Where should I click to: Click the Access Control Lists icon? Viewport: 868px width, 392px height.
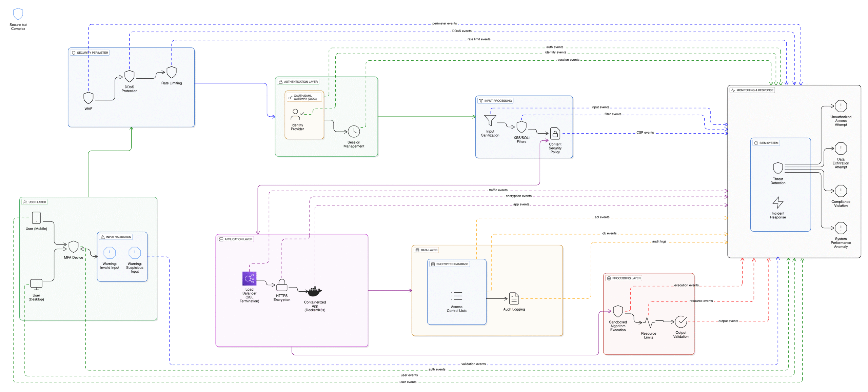pos(456,296)
